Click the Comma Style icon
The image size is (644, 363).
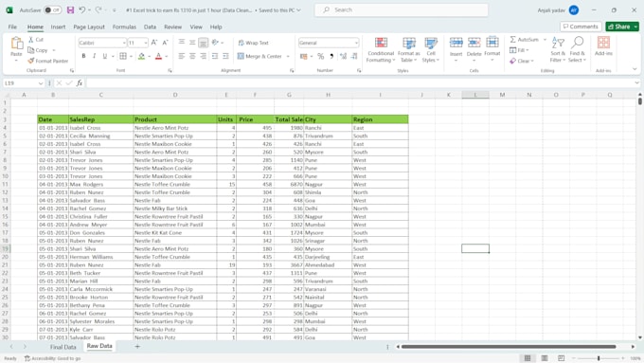(331, 56)
